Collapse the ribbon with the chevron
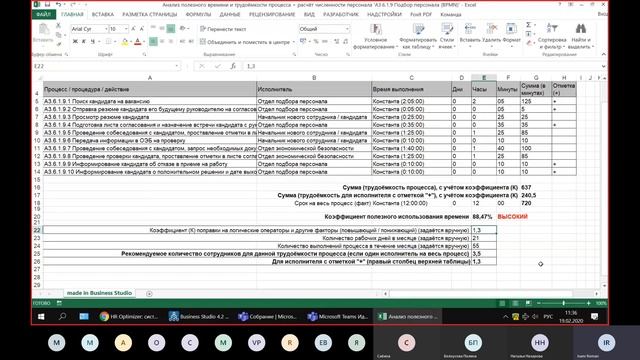The image size is (640, 360). pyautogui.click(x=603, y=54)
